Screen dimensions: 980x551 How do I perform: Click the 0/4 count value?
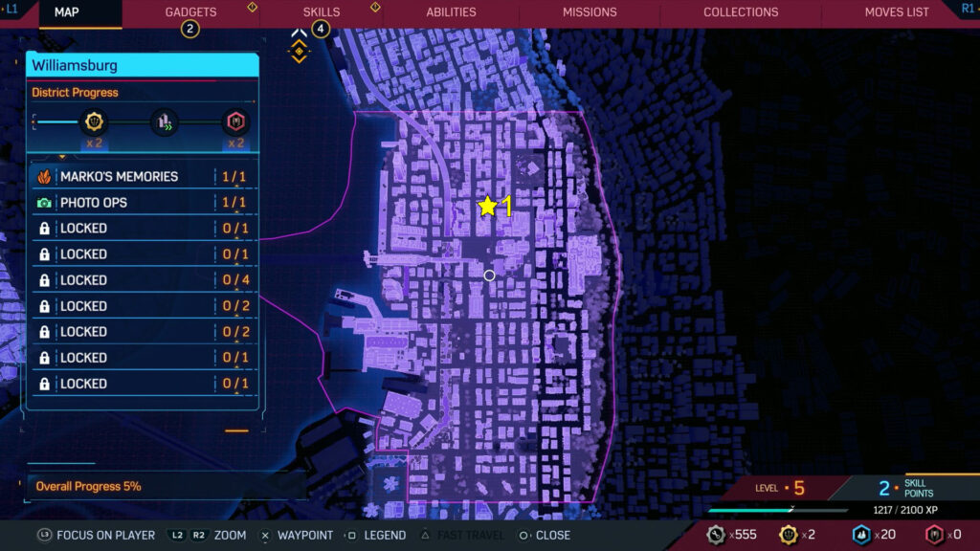(236, 280)
